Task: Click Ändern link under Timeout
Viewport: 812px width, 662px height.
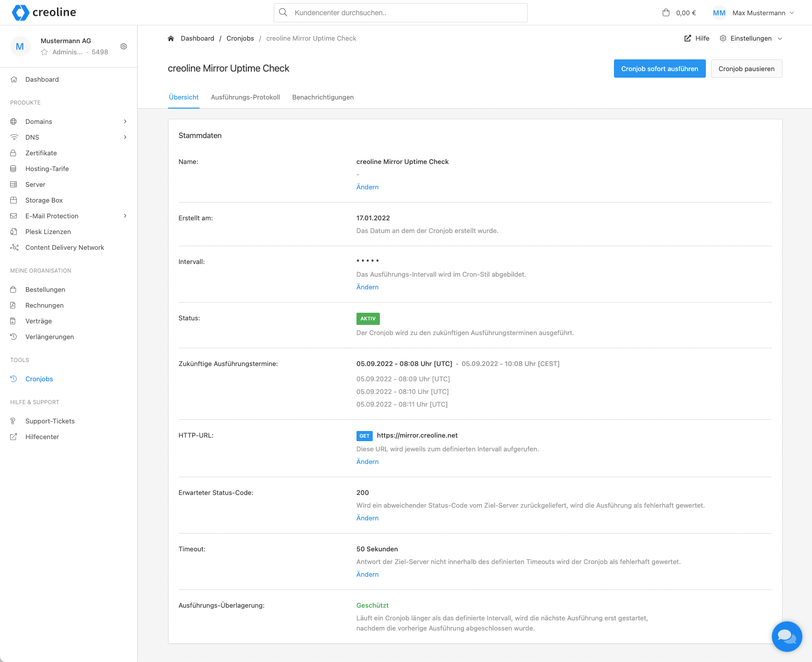Action: point(368,574)
